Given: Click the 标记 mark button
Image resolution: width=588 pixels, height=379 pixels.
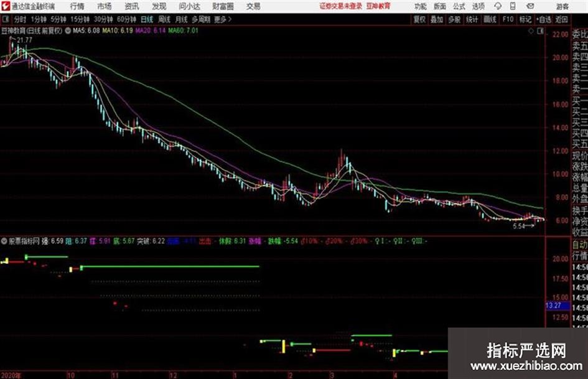Looking at the screenshot, I should click(x=525, y=19).
